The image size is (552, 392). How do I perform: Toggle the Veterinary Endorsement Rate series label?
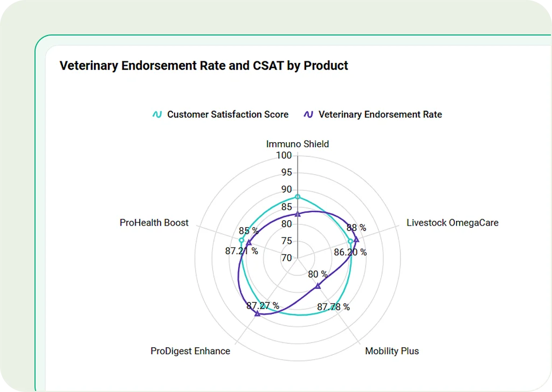tap(380, 115)
